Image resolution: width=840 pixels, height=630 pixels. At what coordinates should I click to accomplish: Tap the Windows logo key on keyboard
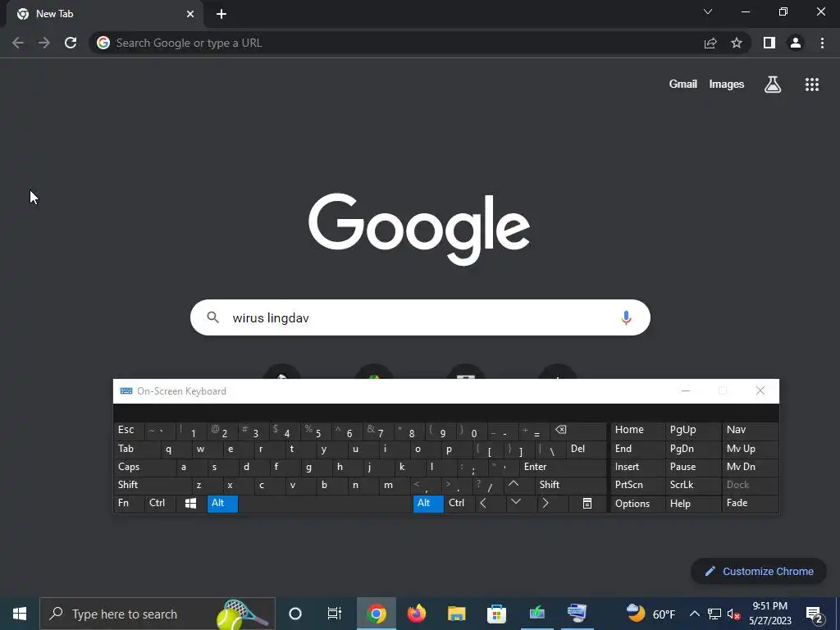[x=190, y=503]
